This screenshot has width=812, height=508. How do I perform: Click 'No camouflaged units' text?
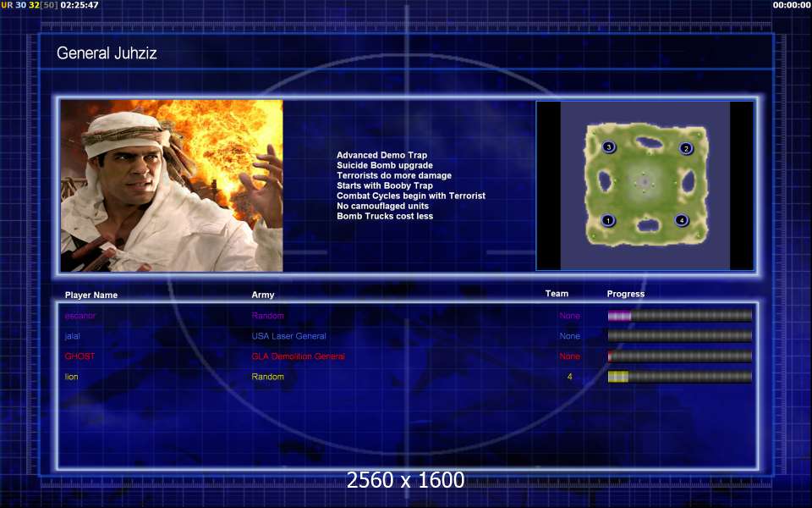(382, 206)
